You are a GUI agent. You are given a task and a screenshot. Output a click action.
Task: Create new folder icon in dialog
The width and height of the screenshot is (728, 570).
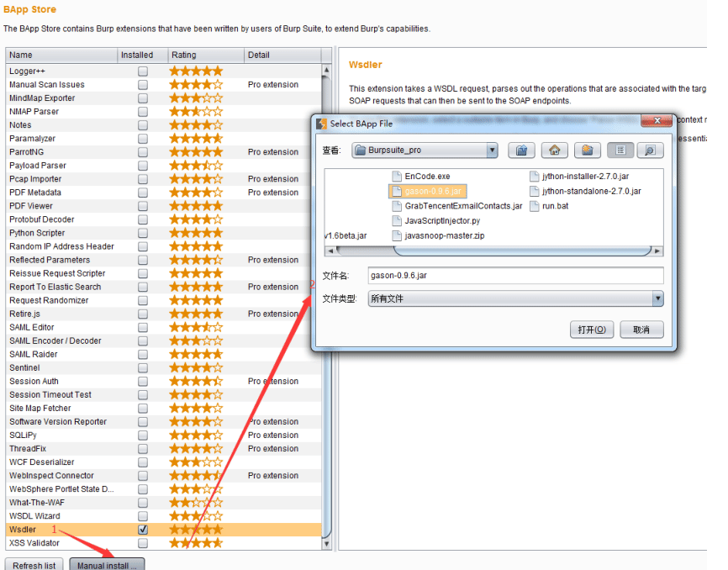[x=588, y=150]
